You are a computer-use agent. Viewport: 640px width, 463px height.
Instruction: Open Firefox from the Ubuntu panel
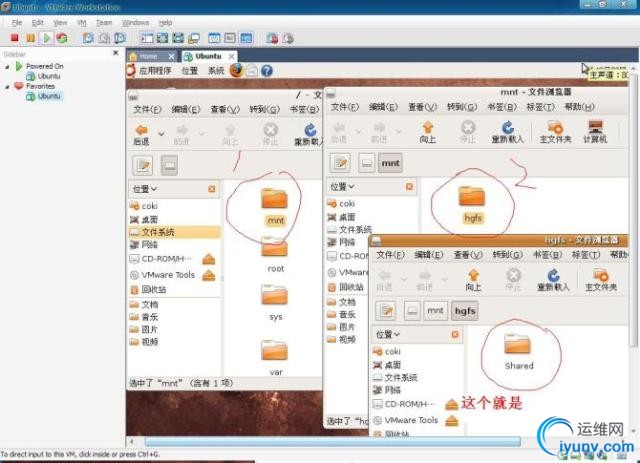tap(236, 70)
